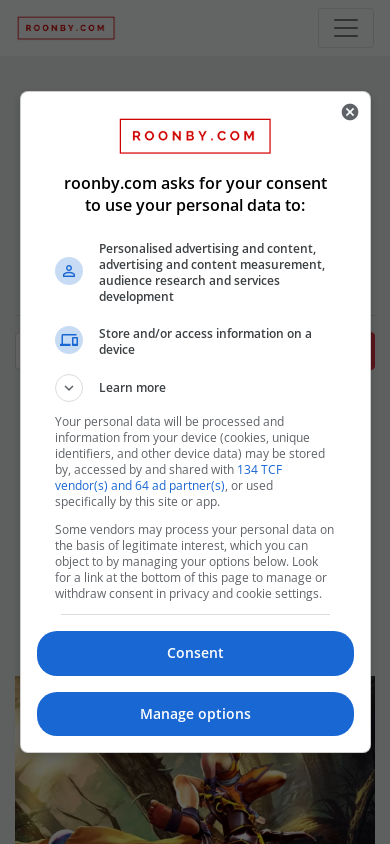Click the Roonby.com logo in page header
The width and height of the screenshot is (390, 844).
click(66, 28)
